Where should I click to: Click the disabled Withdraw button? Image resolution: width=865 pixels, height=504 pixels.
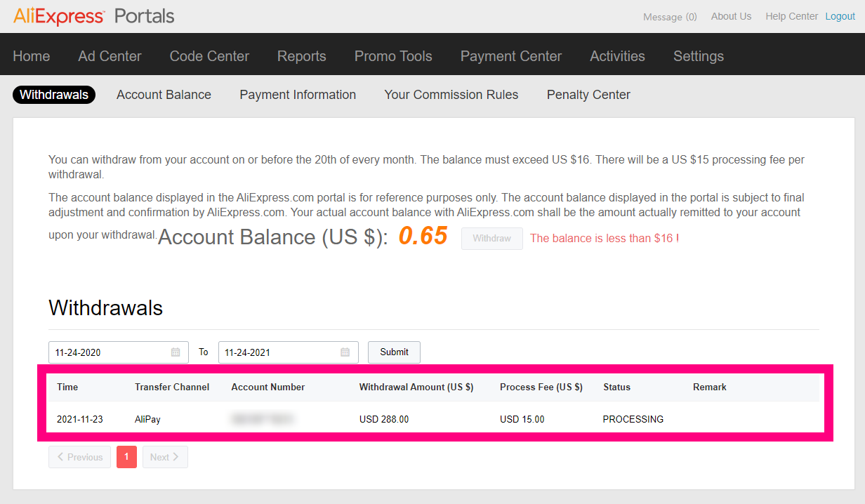pyautogui.click(x=492, y=239)
